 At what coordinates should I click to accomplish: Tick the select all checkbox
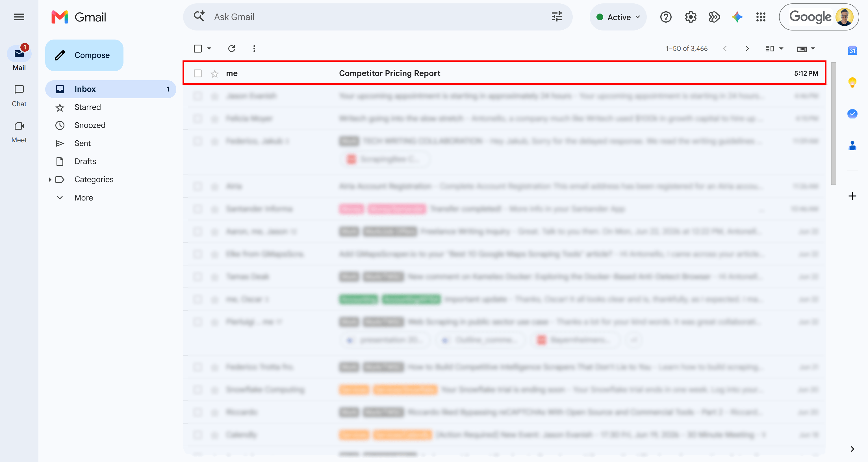198,49
